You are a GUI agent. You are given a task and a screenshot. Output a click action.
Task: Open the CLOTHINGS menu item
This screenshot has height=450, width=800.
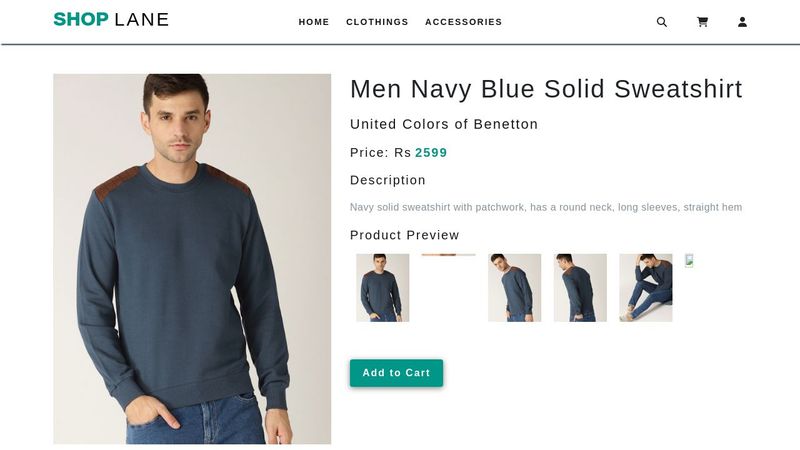point(377,22)
